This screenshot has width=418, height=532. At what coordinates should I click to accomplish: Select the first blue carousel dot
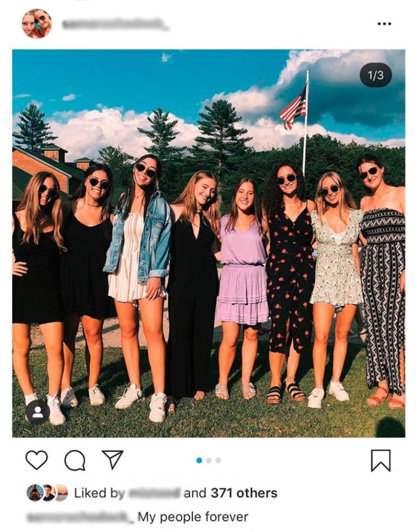tap(199, 461)
